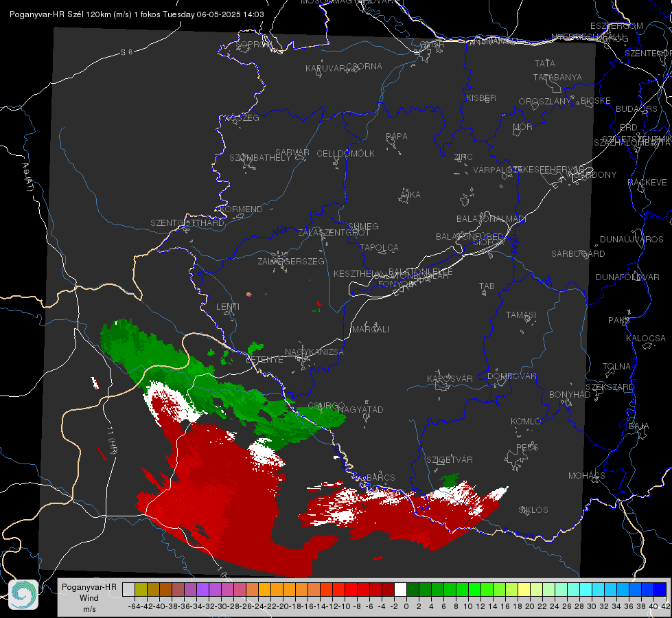Click the SARBOGARD city label

tap(578, 254)
